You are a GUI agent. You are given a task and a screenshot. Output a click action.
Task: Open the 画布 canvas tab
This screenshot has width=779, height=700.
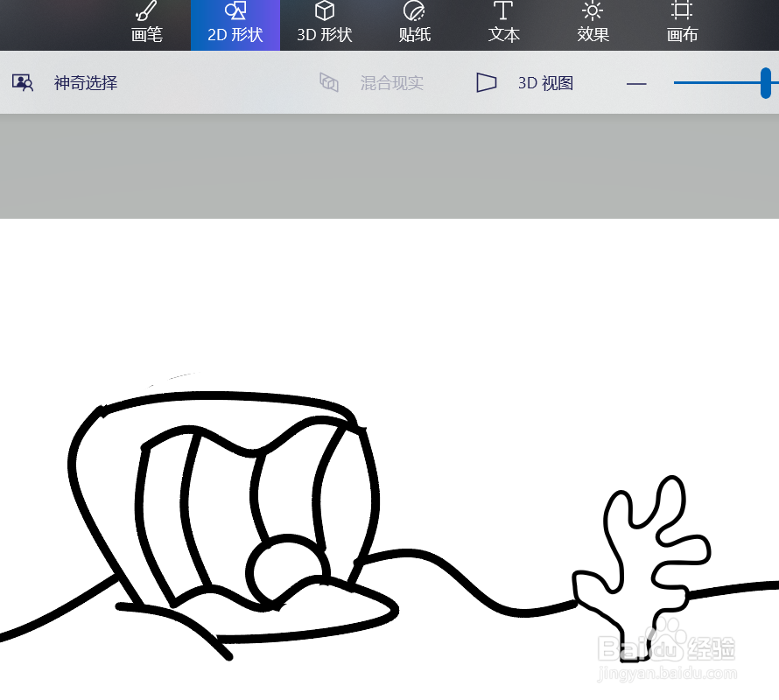click(682, 24)
